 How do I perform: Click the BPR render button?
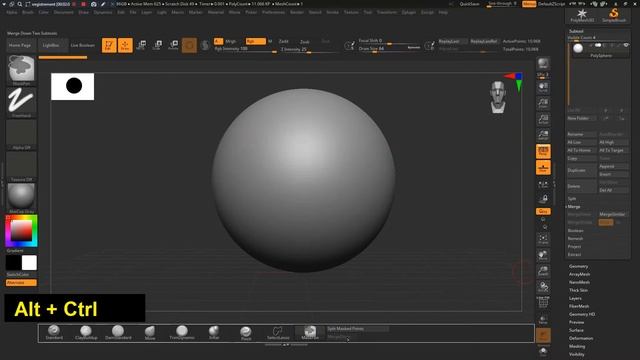[x=543, y=64]
